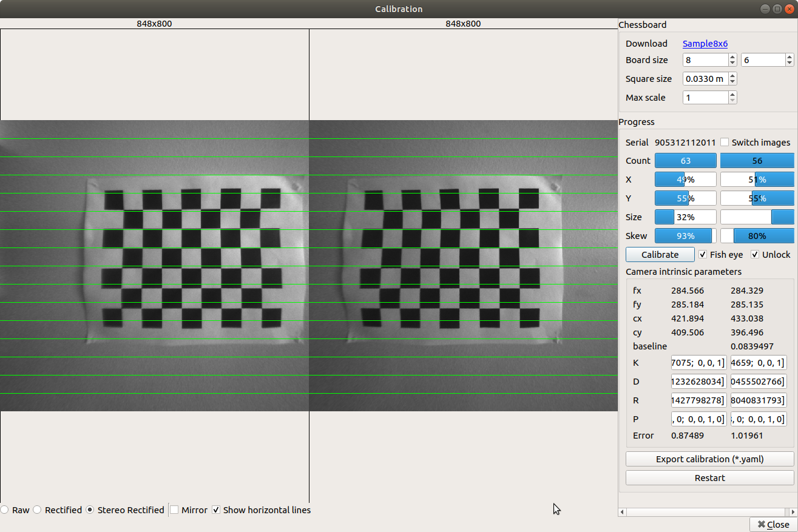Select the Rectified radio button
The image size is (798, 532).
pyautogui.click(x=38, y=510)
